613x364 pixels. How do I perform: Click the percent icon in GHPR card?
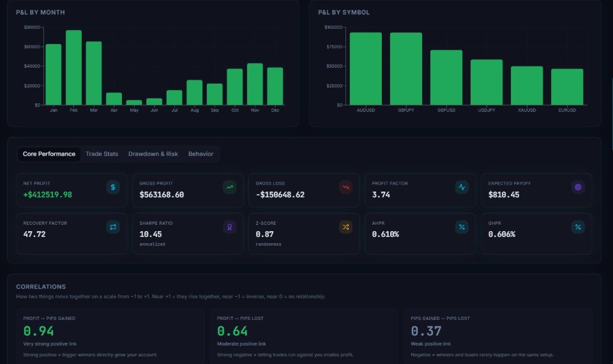pos(578,227)
